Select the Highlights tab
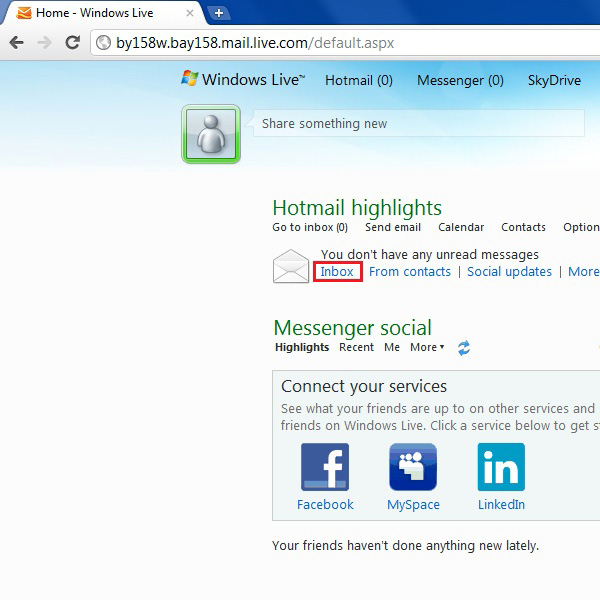 tap(302, 347)
